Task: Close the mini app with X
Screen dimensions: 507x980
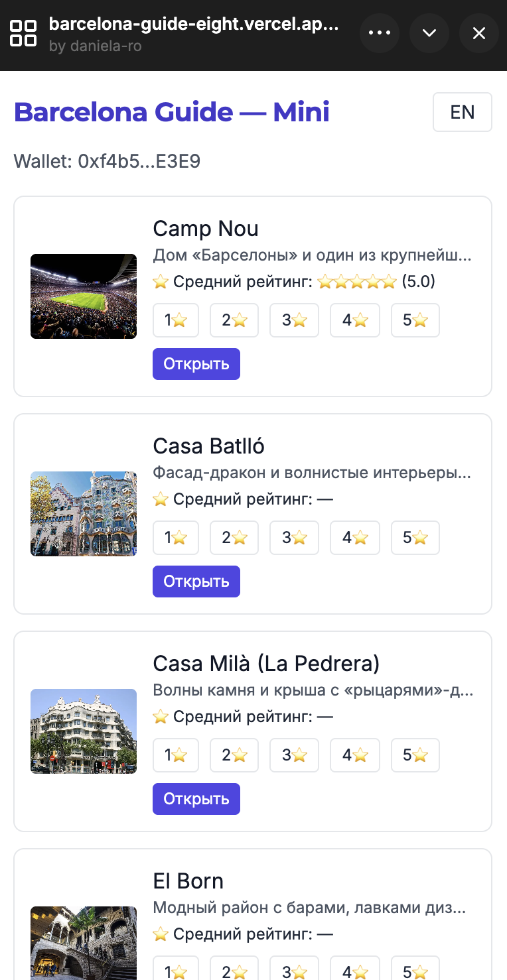Action: [479, 33]
